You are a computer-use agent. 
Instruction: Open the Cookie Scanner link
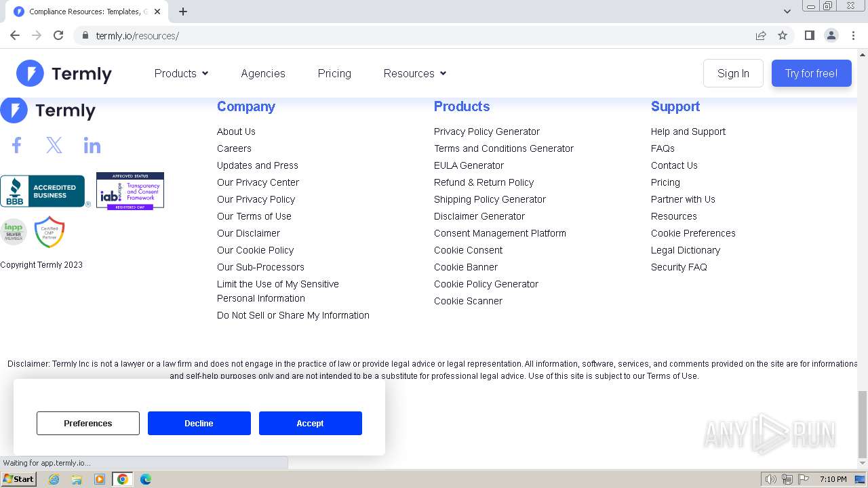coord(468,301)
